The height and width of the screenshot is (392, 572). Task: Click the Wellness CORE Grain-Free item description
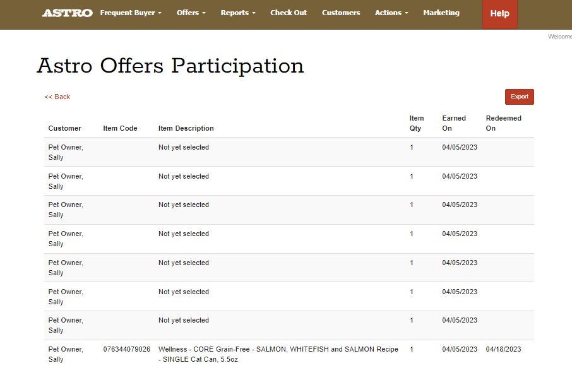(278, 354)
